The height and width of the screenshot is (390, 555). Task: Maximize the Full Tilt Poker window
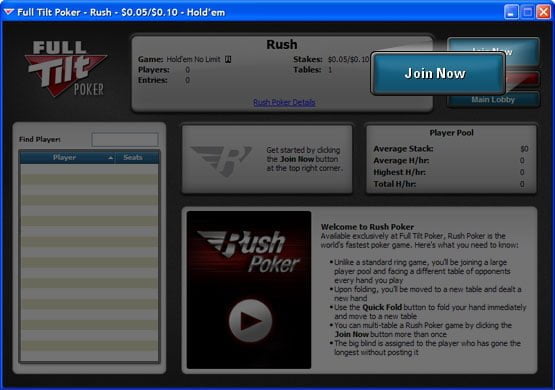point(527,12)
